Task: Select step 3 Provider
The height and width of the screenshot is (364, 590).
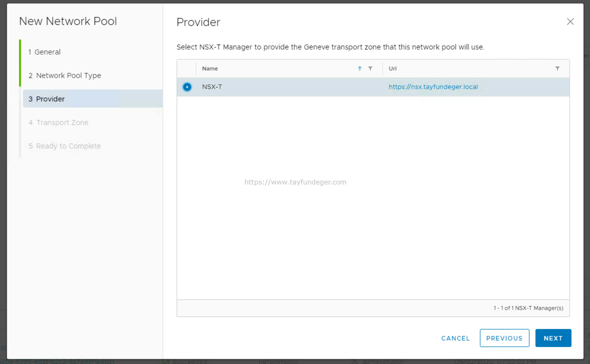Action: pyautogui.click(x=93, y=98)
